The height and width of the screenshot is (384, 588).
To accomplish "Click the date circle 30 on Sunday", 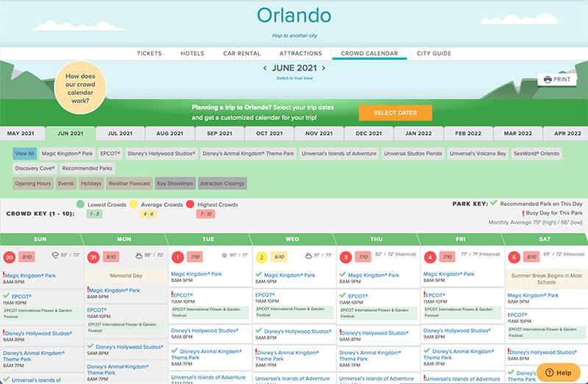I will click(x=9, y=257).
